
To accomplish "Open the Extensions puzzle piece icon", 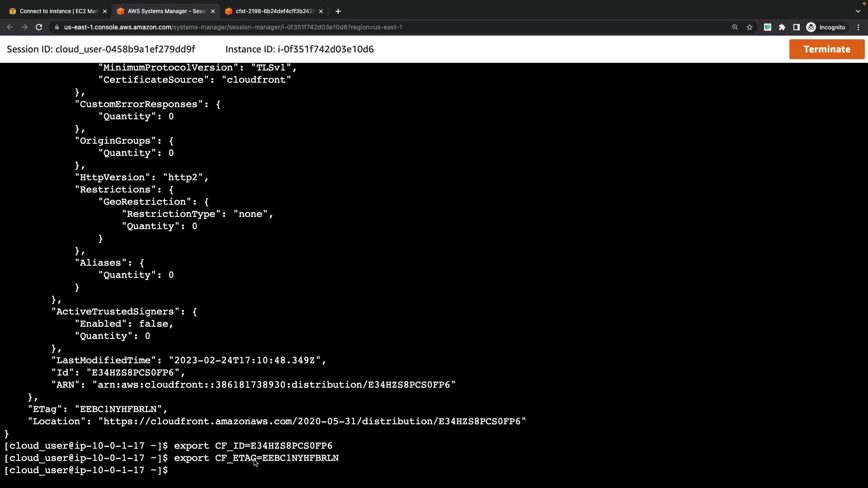I will (x=782, y=27).
